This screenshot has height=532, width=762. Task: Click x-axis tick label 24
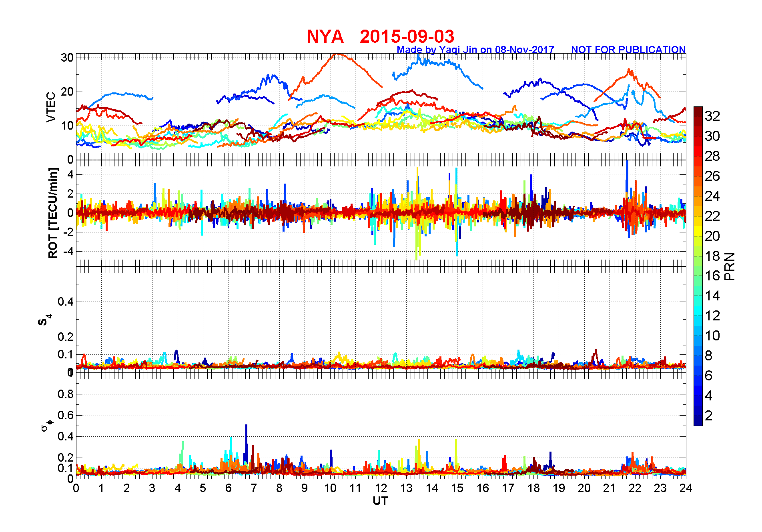click(686, 488)
